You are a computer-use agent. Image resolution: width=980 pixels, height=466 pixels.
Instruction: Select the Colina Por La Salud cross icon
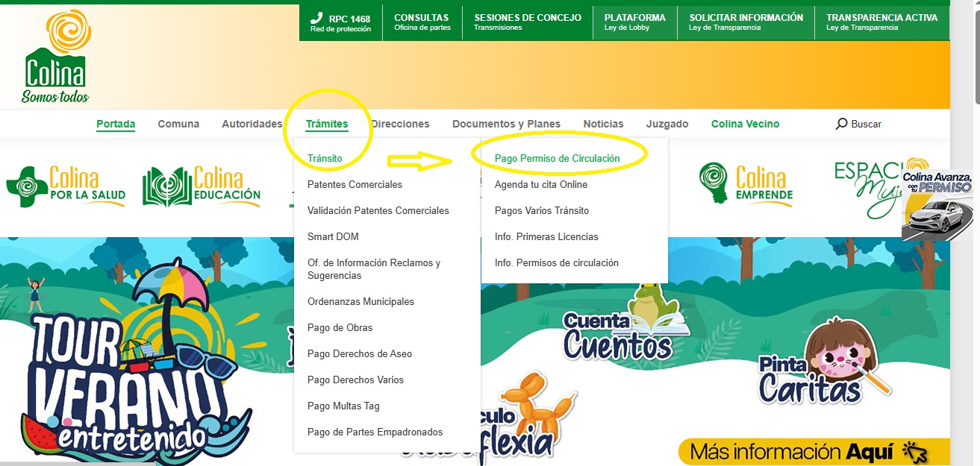(26, 185)
